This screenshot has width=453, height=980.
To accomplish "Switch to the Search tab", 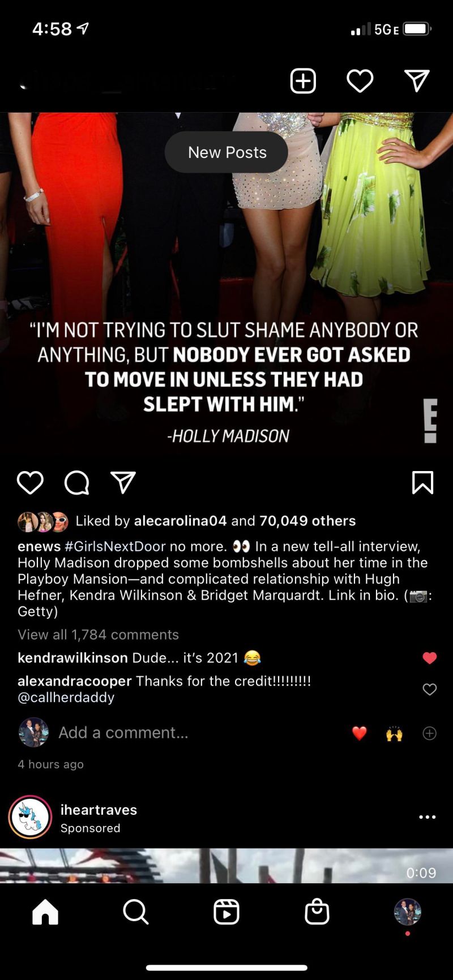I will (x=135, y=912).
